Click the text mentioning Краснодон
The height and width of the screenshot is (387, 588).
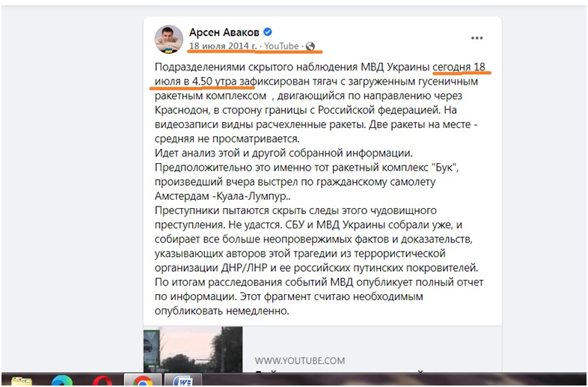pos(305,110)
